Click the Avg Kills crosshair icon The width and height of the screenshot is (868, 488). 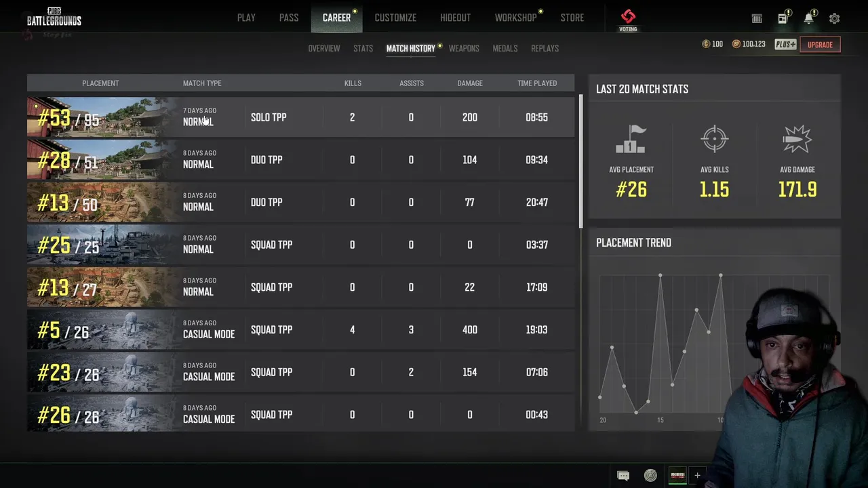click(715, 139)
